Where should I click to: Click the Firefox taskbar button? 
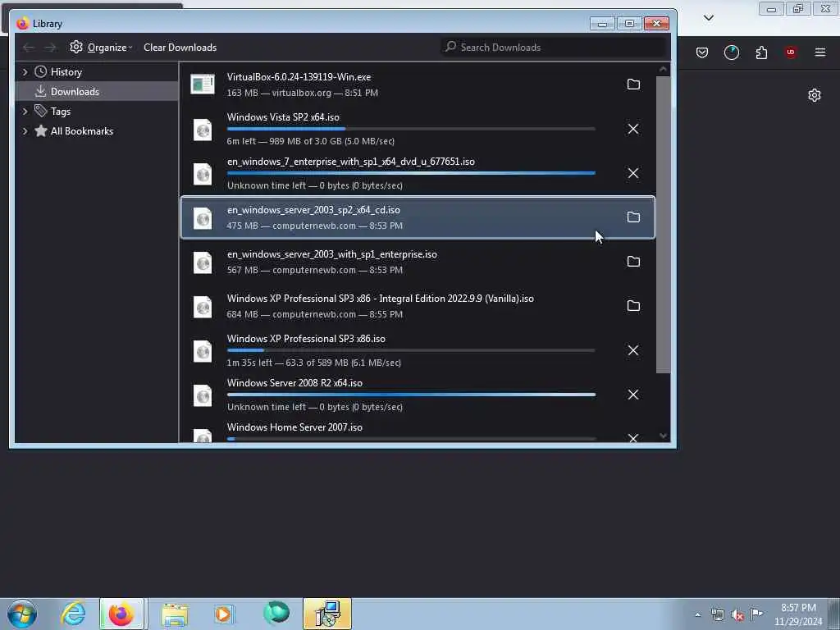[x=121, y=614]
